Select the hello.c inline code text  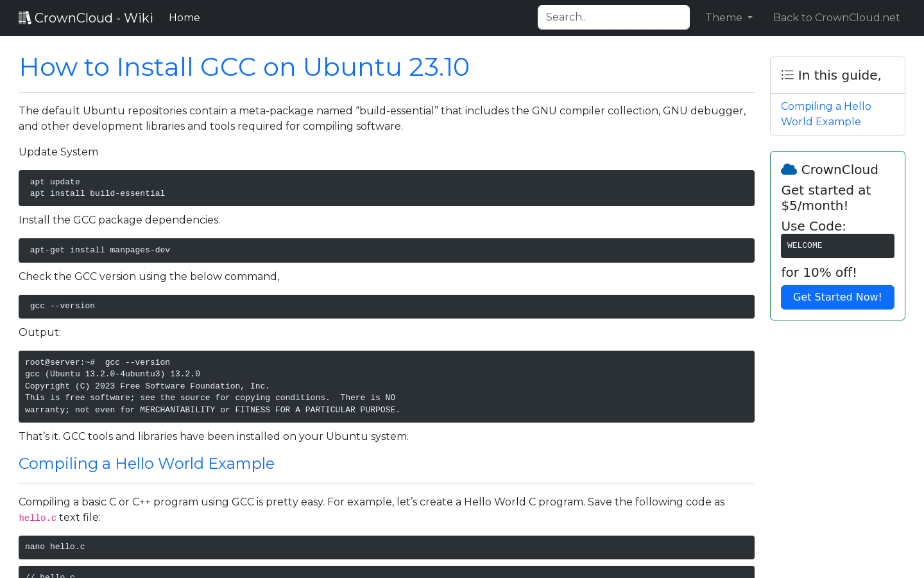click(37, 518)
